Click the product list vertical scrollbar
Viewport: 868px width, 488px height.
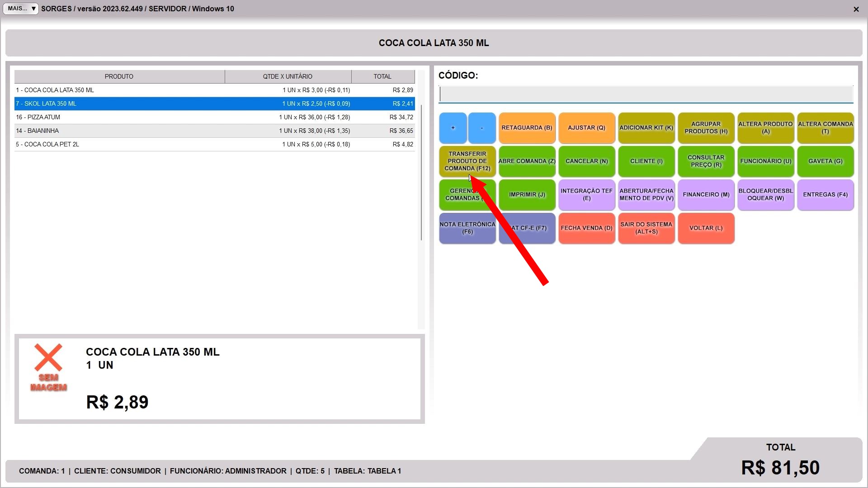click(x=421, y=172)
